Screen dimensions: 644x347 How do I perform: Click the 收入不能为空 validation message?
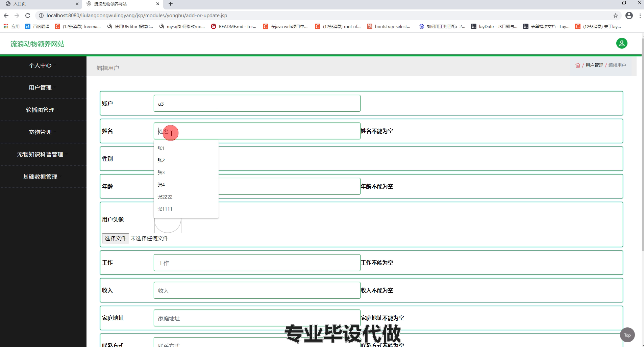[377, 290]
